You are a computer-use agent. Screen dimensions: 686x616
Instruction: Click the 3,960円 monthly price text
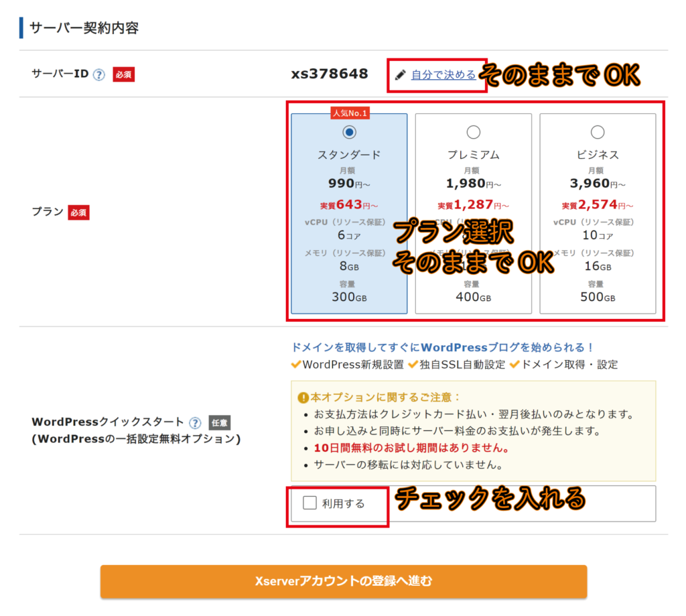(x=598, y=184)
